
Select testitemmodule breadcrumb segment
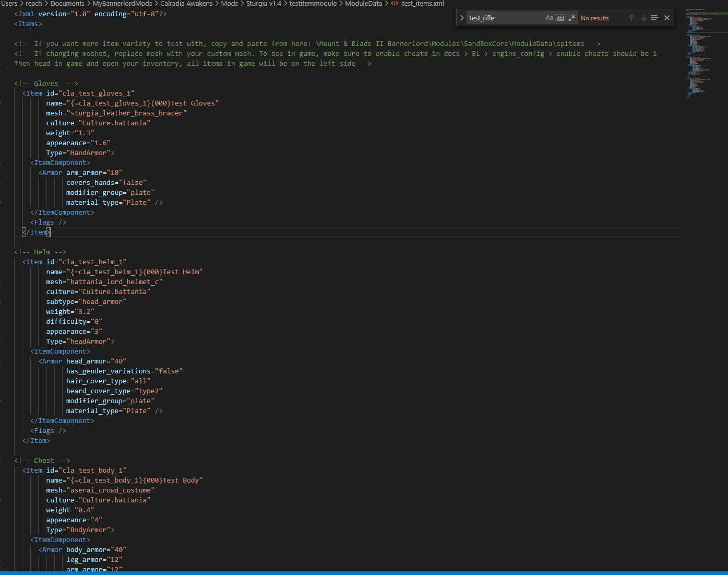point(313,4)
